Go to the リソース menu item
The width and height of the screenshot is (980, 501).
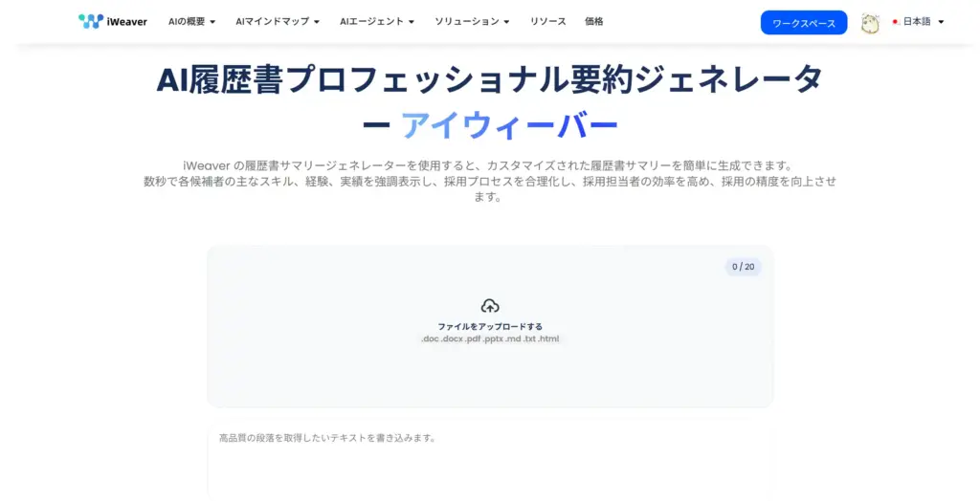[548, 21]
